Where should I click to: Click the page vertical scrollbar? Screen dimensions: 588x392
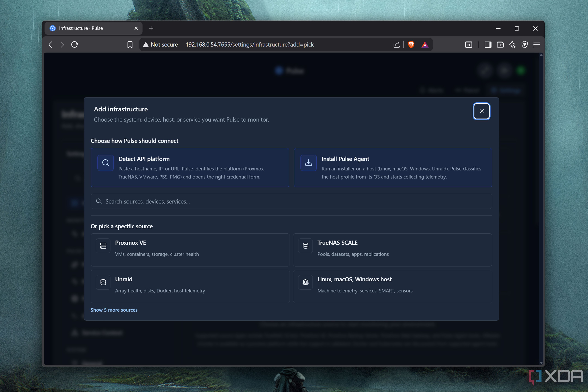click(x=541, y=209)
